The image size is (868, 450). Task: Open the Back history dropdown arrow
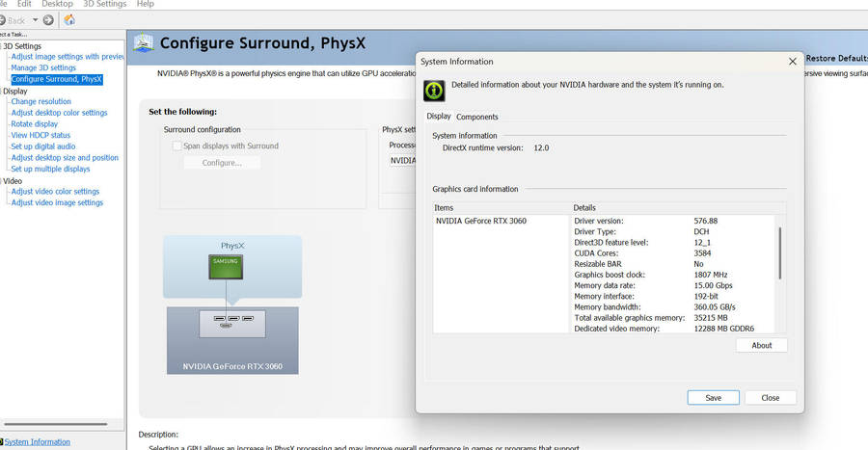(x=35, y=20)
